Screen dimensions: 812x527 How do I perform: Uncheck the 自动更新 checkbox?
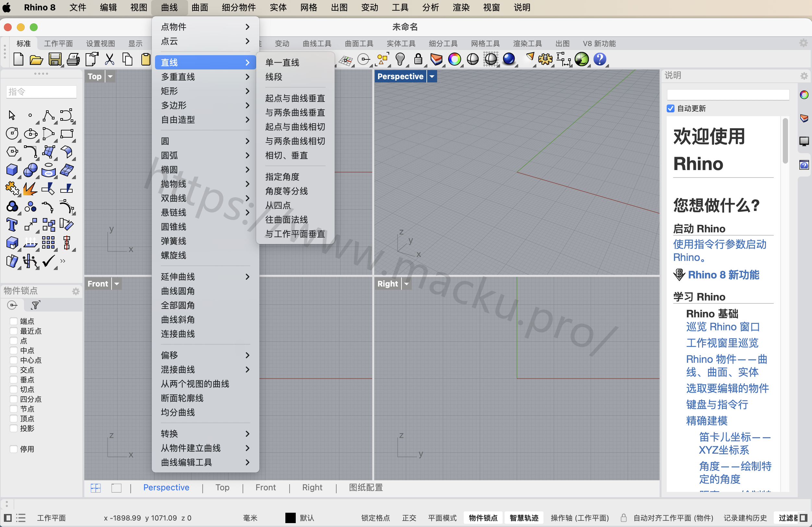(x=670, y=108)
